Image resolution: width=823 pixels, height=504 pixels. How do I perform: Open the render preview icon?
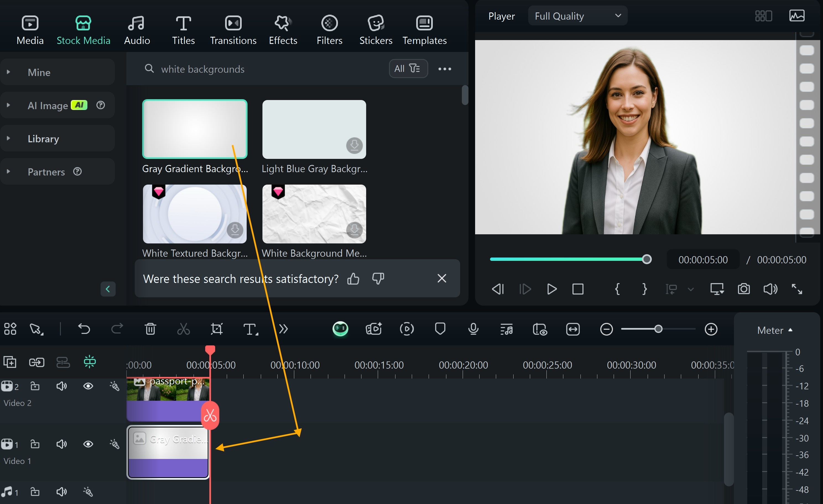tap(407, 329)
